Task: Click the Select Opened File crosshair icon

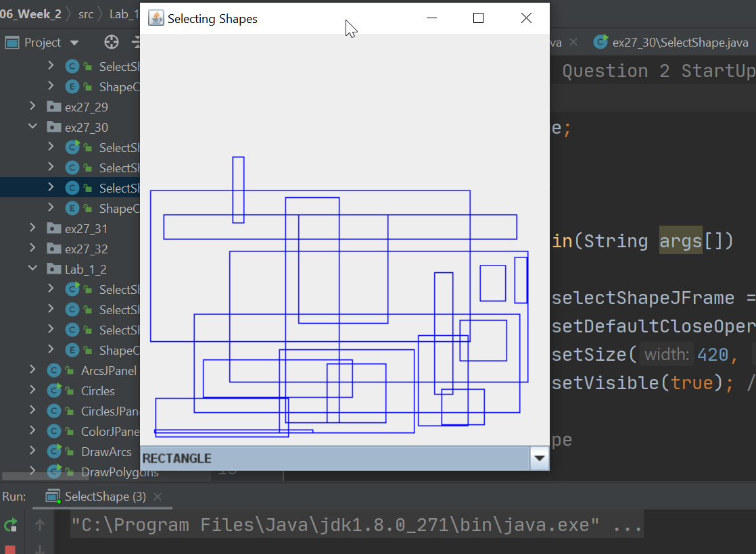Action: [110, 42]
